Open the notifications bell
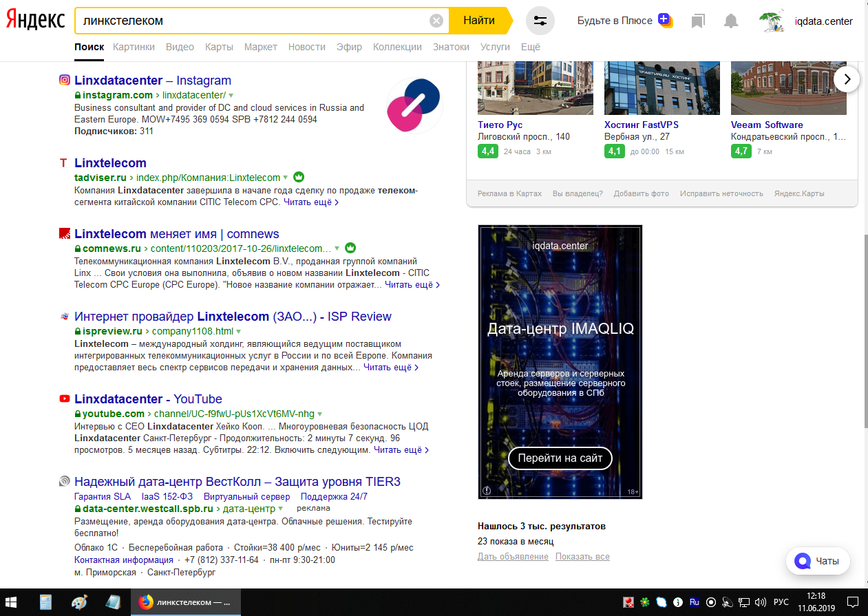 click(731, 21)
